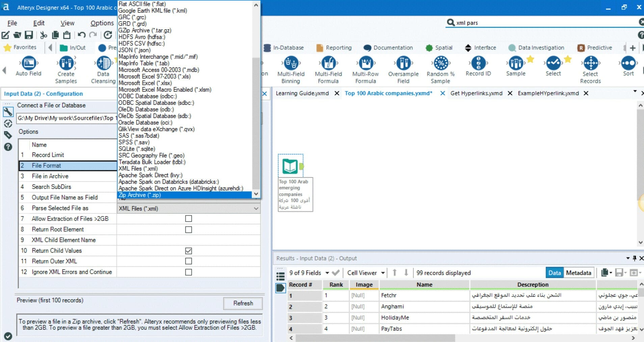
Task: Choose the Record ID tool icon
Action: click(478, 63)
